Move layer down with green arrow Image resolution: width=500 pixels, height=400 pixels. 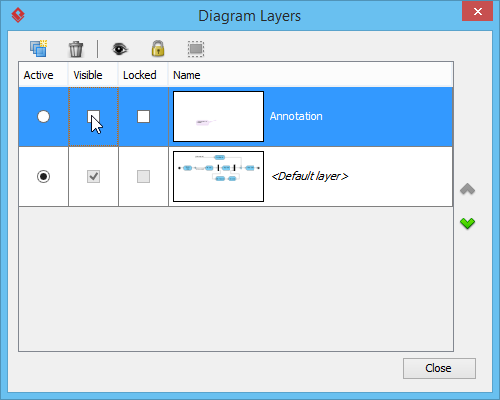[x=467, y=223]
